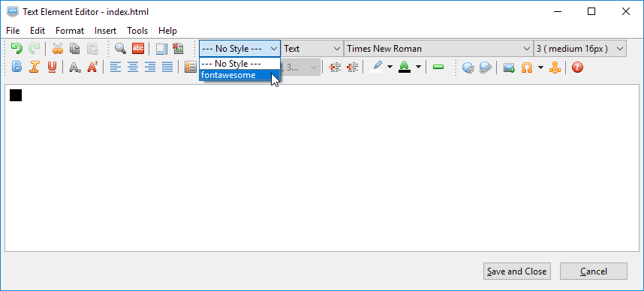The image size is (644, 291).
Task: Click the Cancel button
Action: pyautogui.click(x=594, y=271)
